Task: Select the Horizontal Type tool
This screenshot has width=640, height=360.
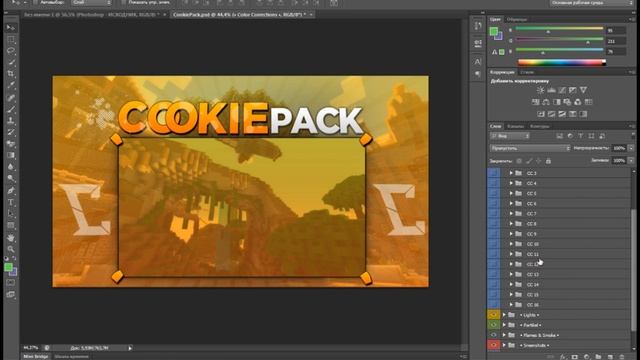Action: 11,202
